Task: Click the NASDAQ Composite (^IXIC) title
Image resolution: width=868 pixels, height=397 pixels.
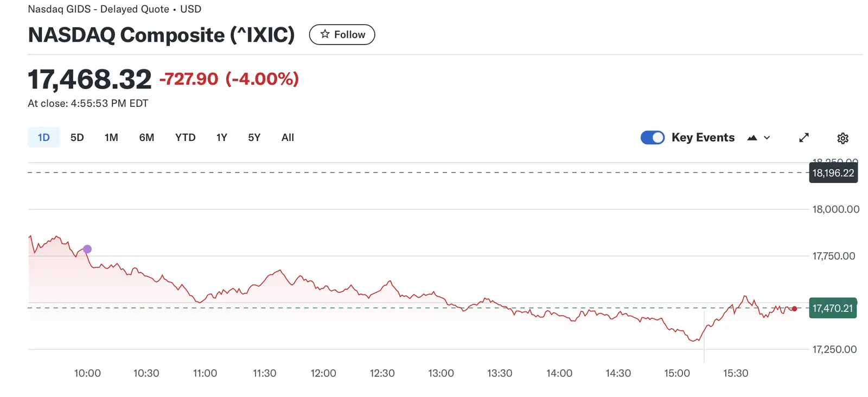Action: coord(161,35)
